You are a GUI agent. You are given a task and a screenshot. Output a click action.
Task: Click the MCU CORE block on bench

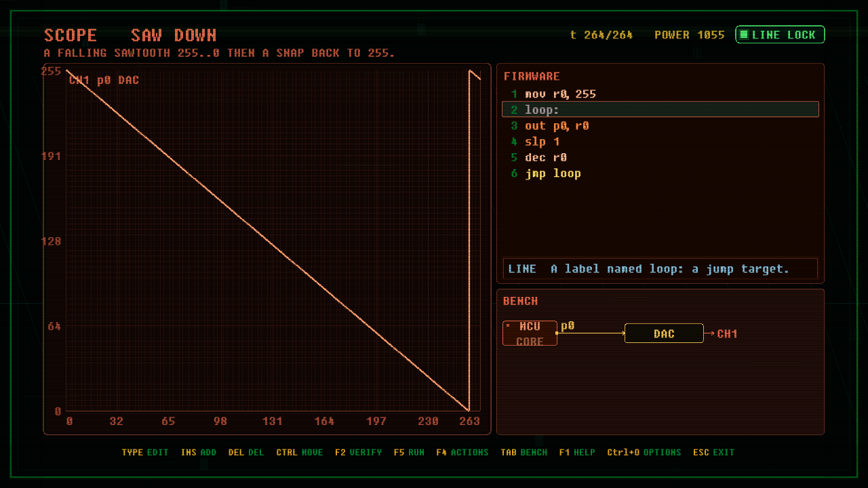[x=530, y=333]
